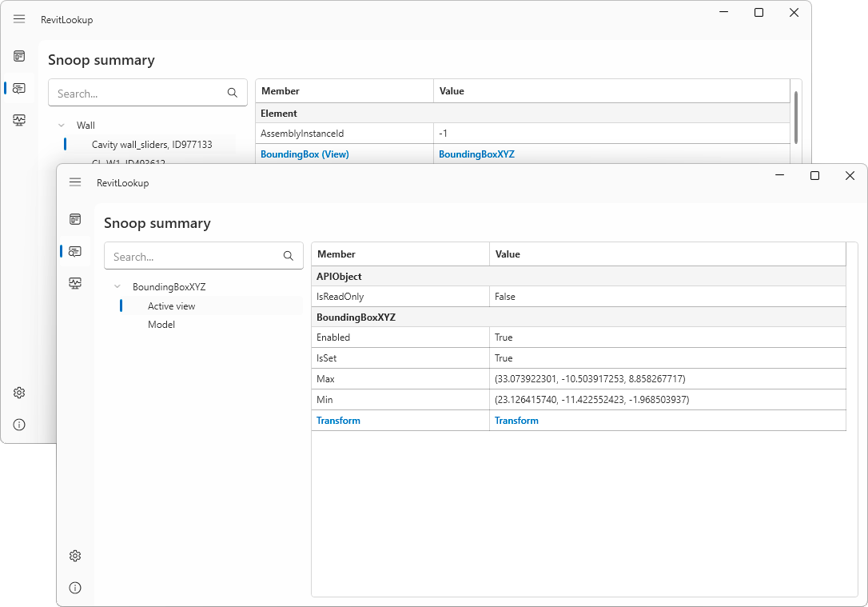
Task: Click search magnifier icon in front window
Action: pyautogui.click(x=289, y=257)
